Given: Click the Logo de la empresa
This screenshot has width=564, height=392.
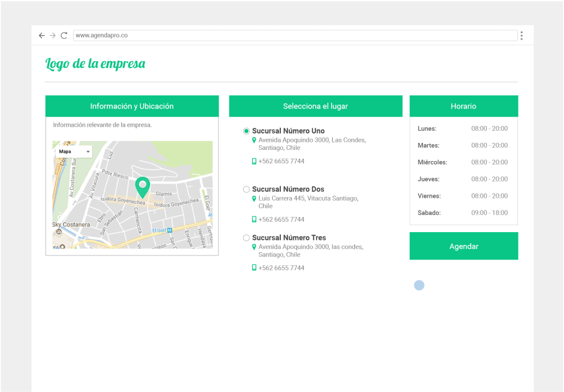Looking at the screenshot, I should click(95, 64).
